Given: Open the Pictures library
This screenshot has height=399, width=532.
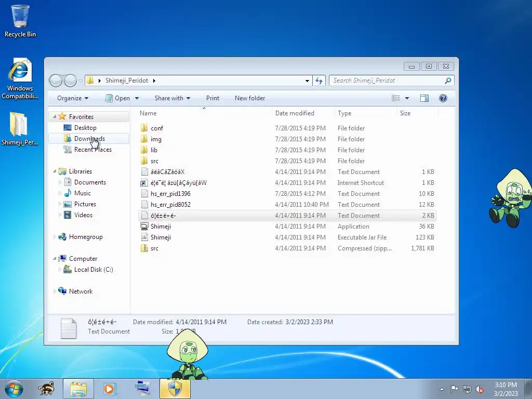Looking at the screenshot, I should [85, 204].
